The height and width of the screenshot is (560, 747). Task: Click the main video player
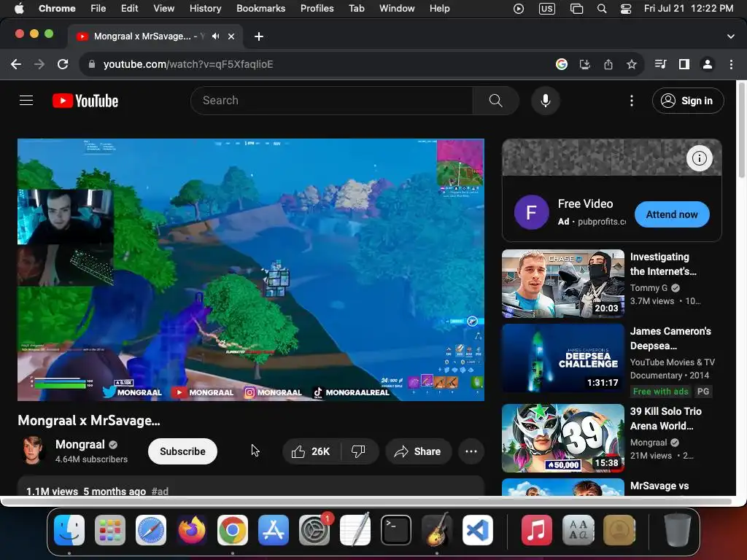251,270
